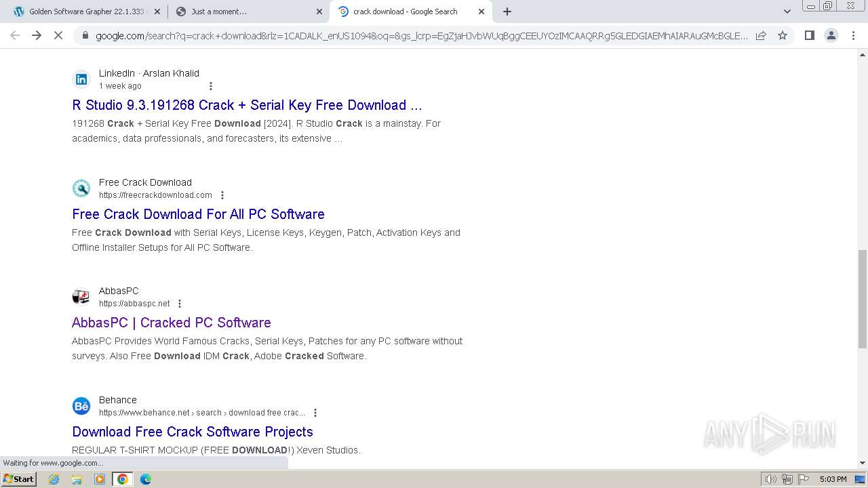Open the tab search dropdown
This screenshot has height=488, width=868.
pos(787,12)
